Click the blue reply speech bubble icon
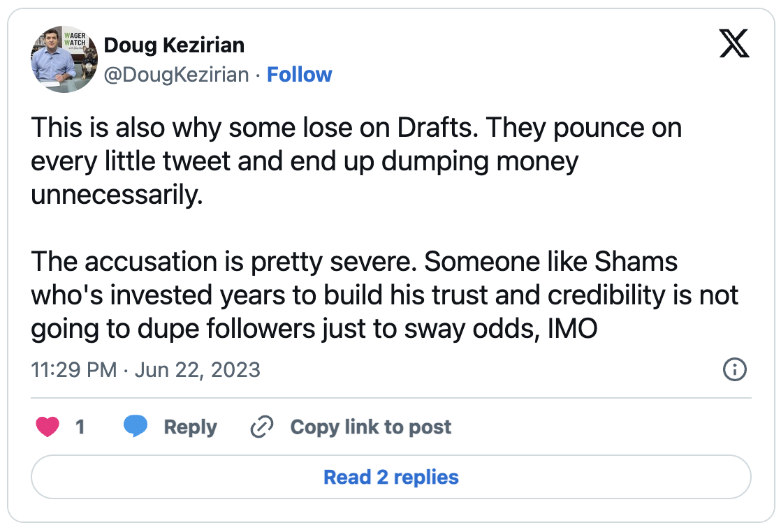 [136, 426]
